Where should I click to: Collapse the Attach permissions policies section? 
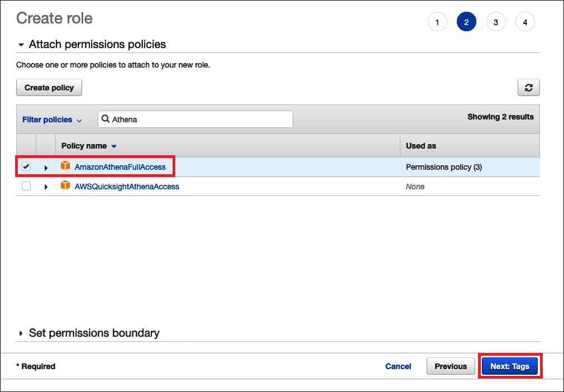tap(21, 44)
